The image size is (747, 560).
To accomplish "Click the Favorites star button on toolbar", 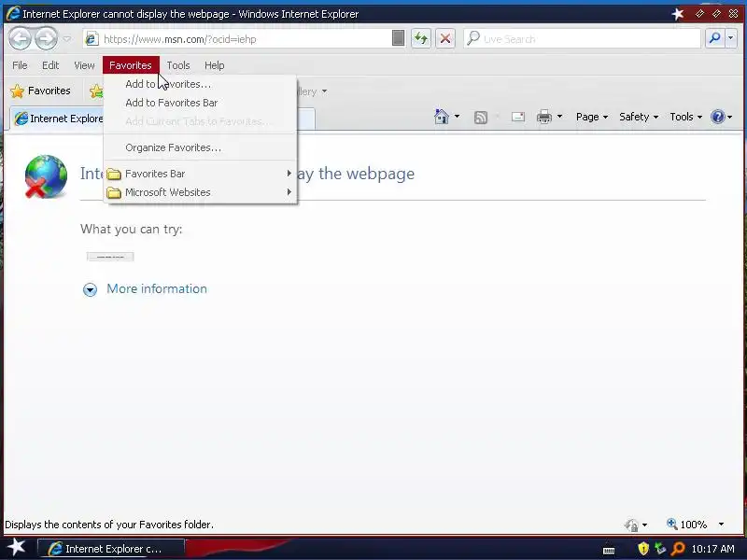I will point(41,91).
